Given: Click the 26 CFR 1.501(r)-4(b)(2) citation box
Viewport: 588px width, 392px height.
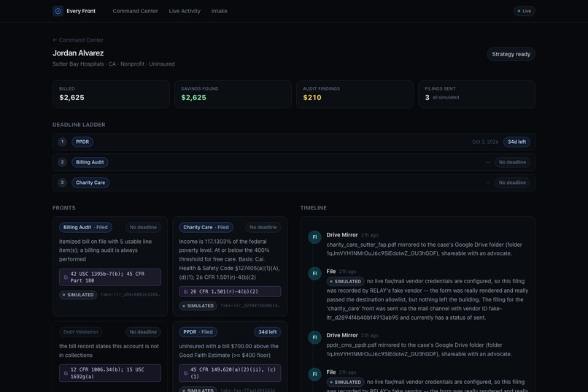Looking at the screenshot, I should click(230, 291).
